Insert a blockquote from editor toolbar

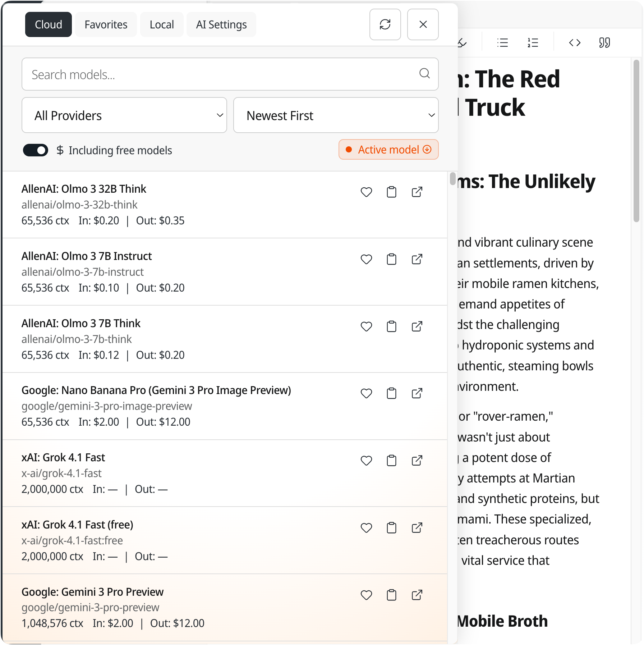coord(604,43)
